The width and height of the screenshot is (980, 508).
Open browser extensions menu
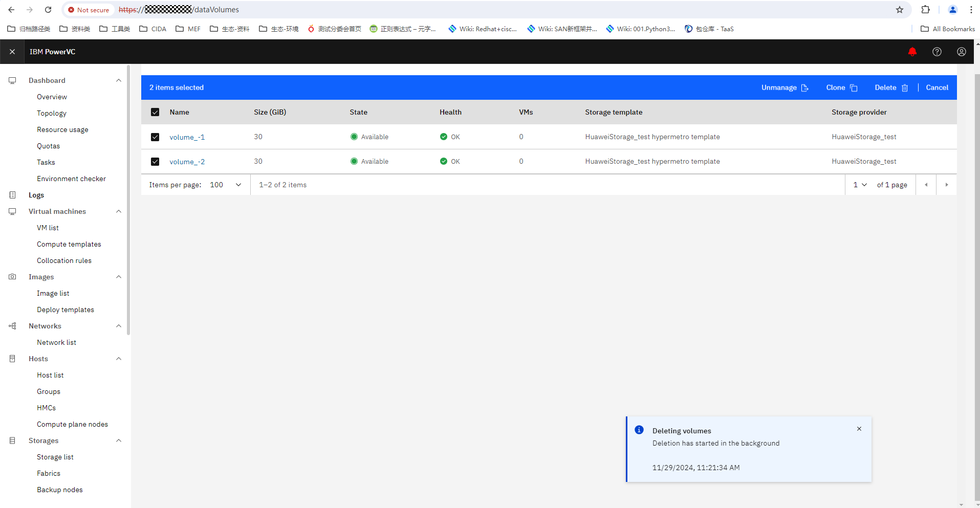click(x=925, y=10)
